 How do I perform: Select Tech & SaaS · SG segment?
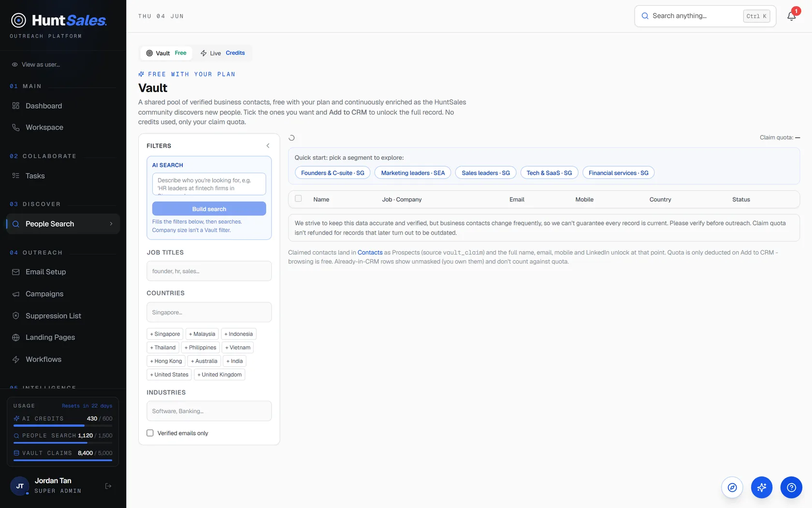point(549,173)
